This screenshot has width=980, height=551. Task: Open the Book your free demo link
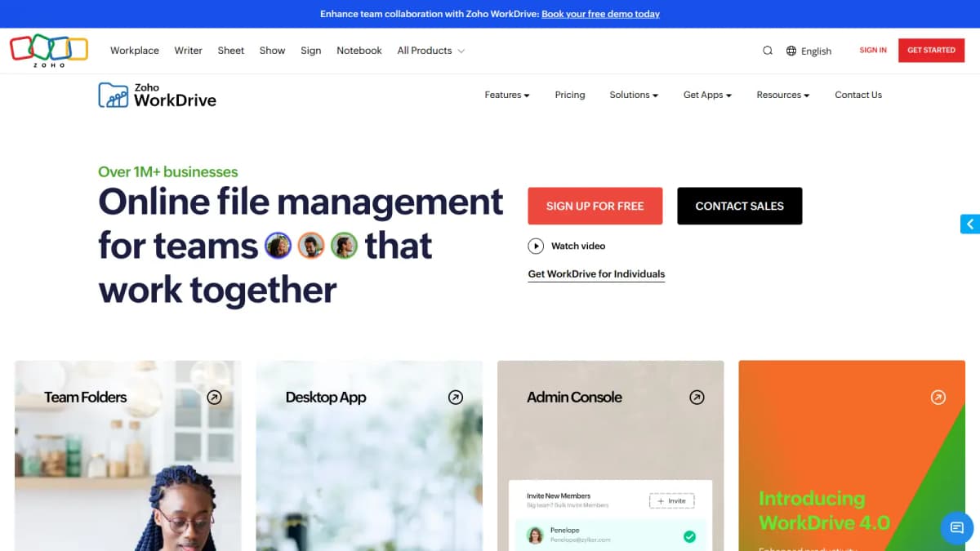point(600,14)
